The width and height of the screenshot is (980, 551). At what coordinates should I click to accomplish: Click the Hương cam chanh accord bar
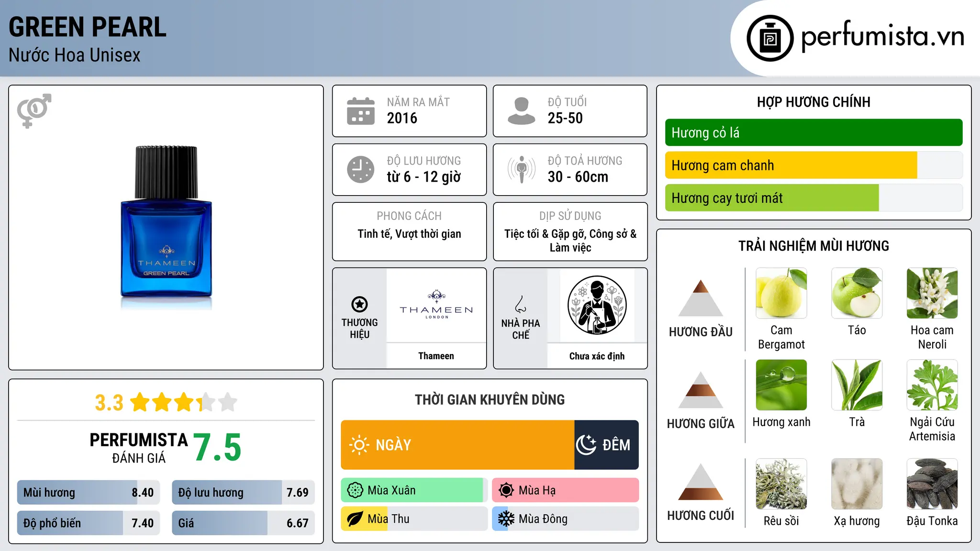coord(813,165)
